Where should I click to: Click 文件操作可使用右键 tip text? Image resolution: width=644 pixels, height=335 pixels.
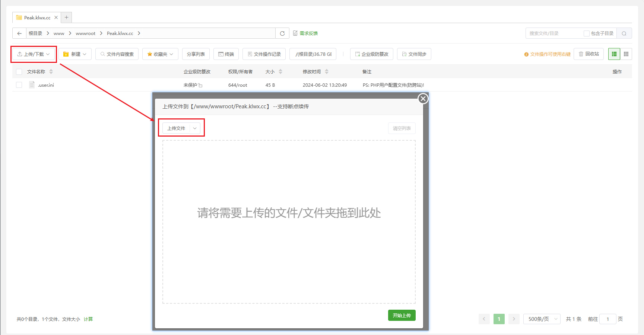(550, 54)
